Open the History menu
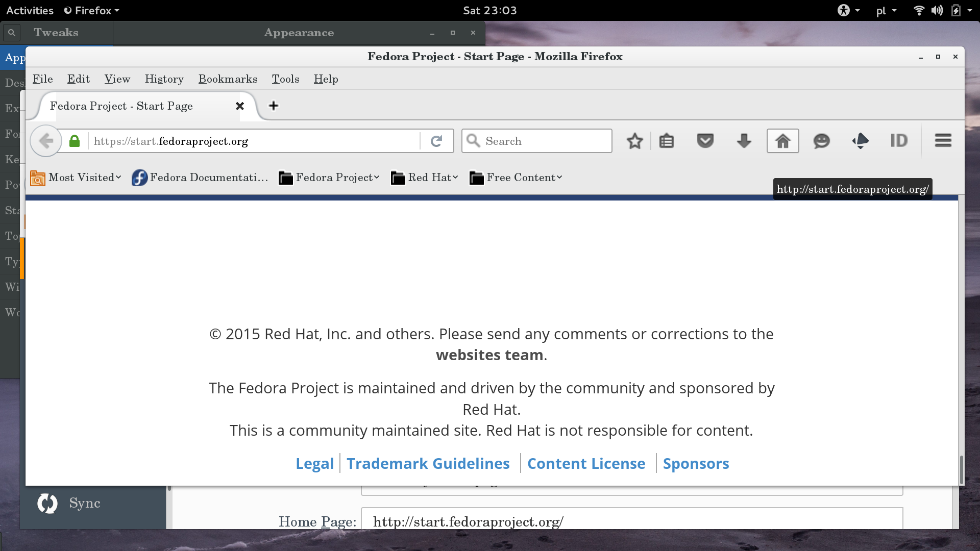The image size is (980, 551). point(164,79)
